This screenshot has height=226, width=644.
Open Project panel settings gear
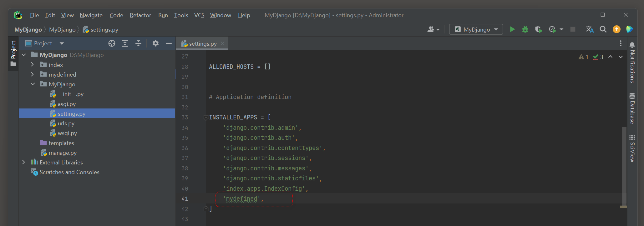(x=155, y=43)
